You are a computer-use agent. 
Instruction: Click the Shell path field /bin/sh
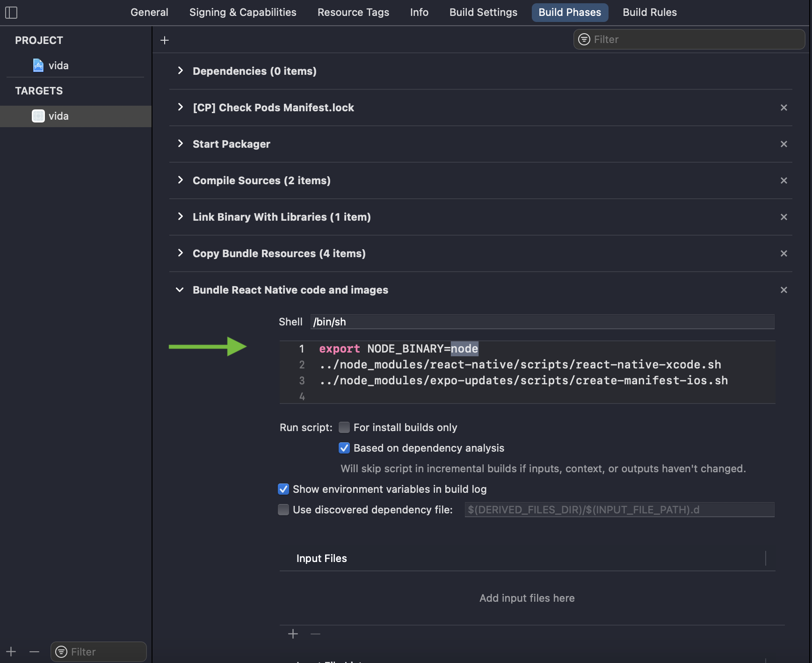tap(542, 322)
